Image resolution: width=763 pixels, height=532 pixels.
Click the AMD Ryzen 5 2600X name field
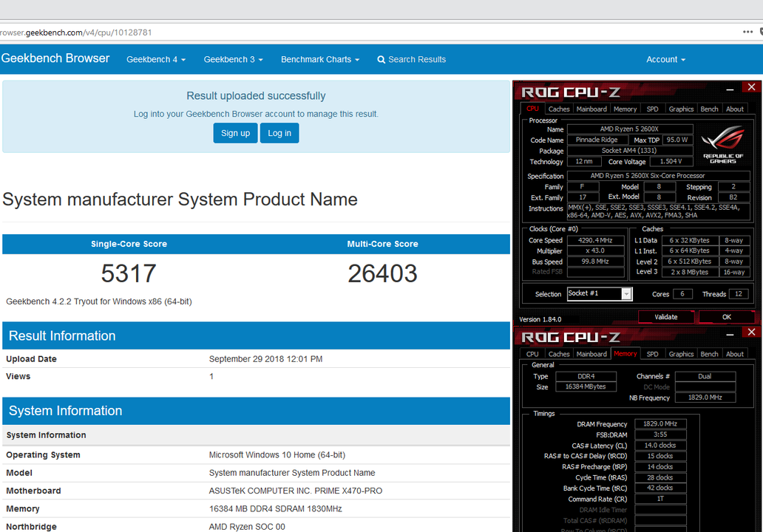(x=630, y=129)
